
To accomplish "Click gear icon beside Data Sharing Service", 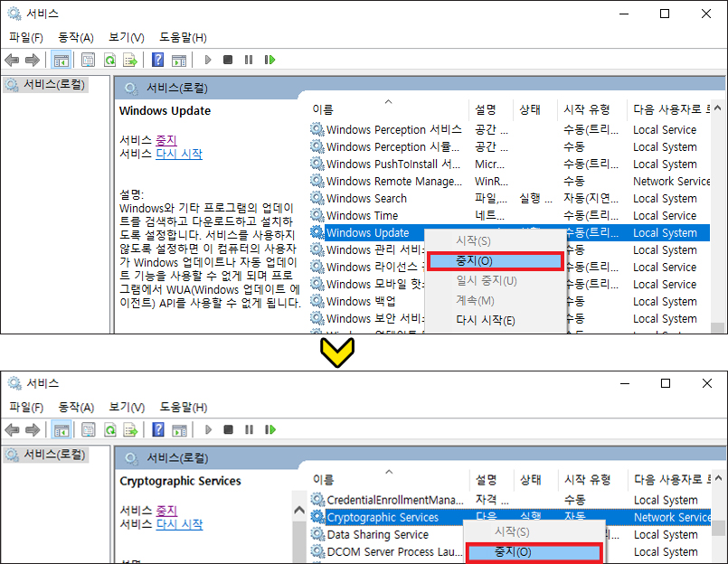I will (317, 534).
